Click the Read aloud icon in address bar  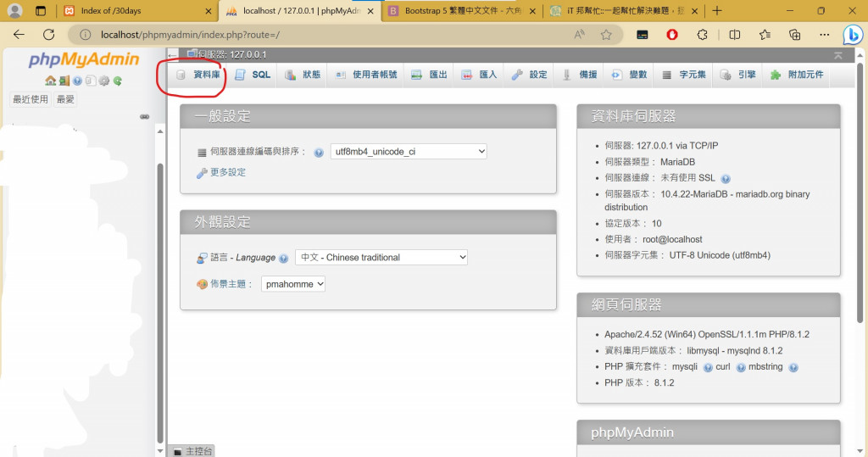click(x=580, y=35)
